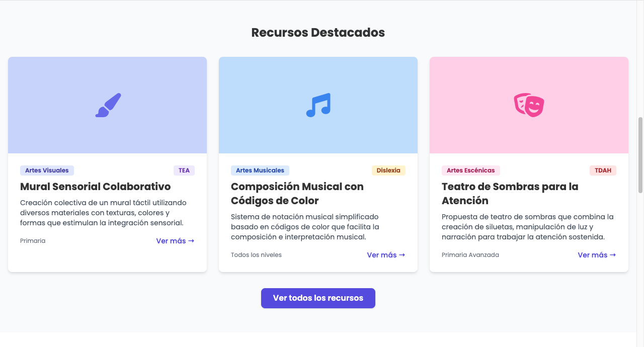Screen dimensions: 644x347
Task: Open 'Ver más' for Mural Sensorial Colaborativo
Action: point(175,241)
